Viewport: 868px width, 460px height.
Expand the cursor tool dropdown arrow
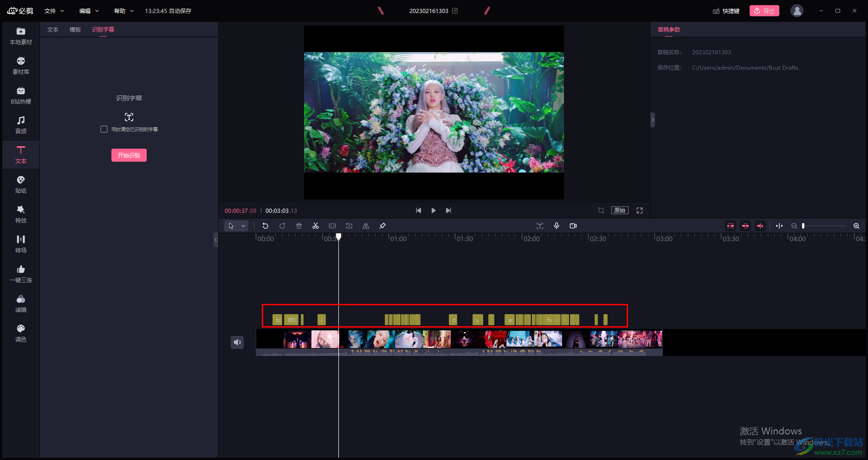pos(243,226)
